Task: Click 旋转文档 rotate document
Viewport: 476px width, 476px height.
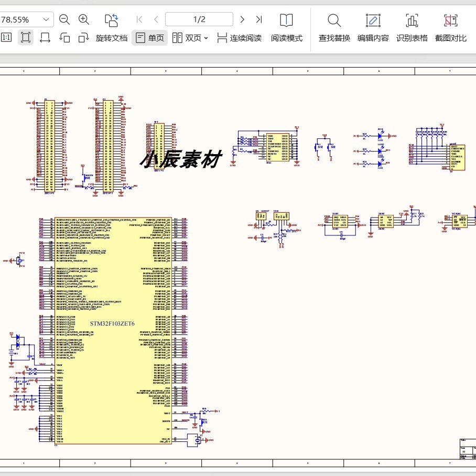Action: click(112, 38)
